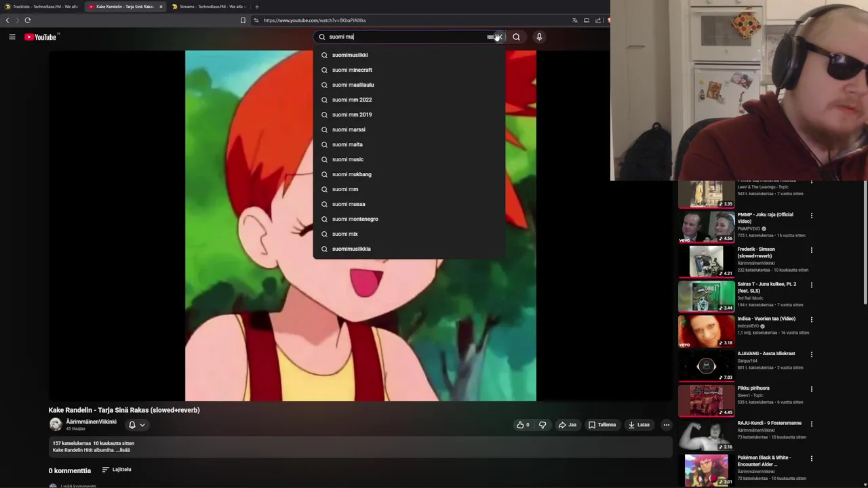868x488 pixels.
Task: Open options for the PMMP - Joku raja video
Action: [811, 216]
